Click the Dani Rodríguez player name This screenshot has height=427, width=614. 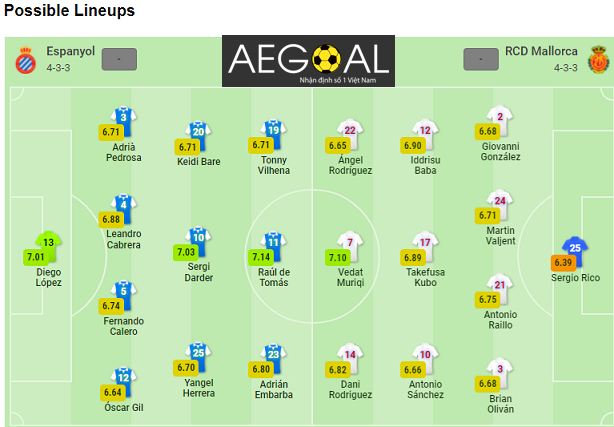click(x=350, y=389)
